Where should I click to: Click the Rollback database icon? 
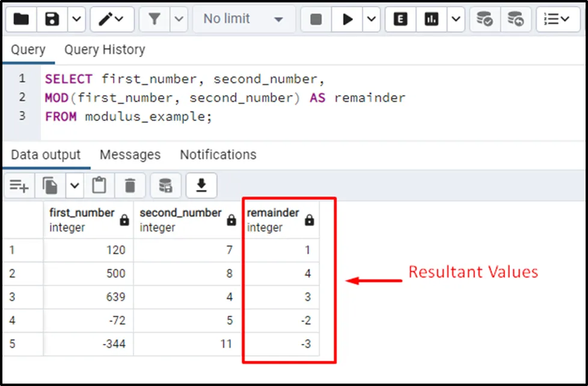pos(515,19)
